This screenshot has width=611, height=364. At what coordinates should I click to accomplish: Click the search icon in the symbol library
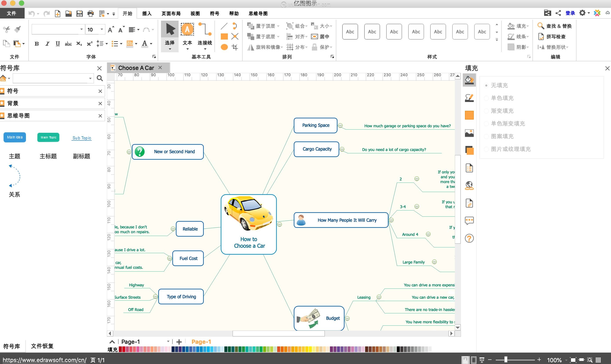[100, 78]
